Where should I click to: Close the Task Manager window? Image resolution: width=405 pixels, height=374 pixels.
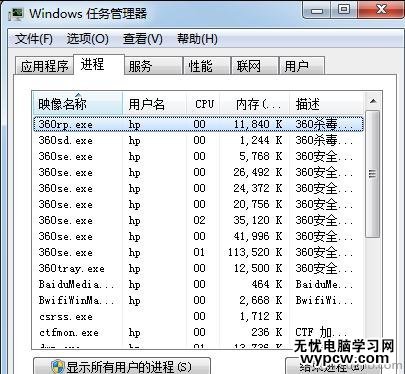(381, 10)
